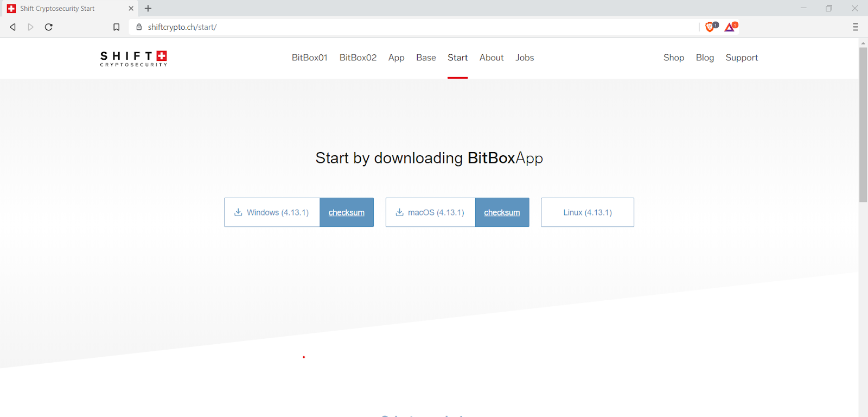Open the Support link

(x=742, y=58)
